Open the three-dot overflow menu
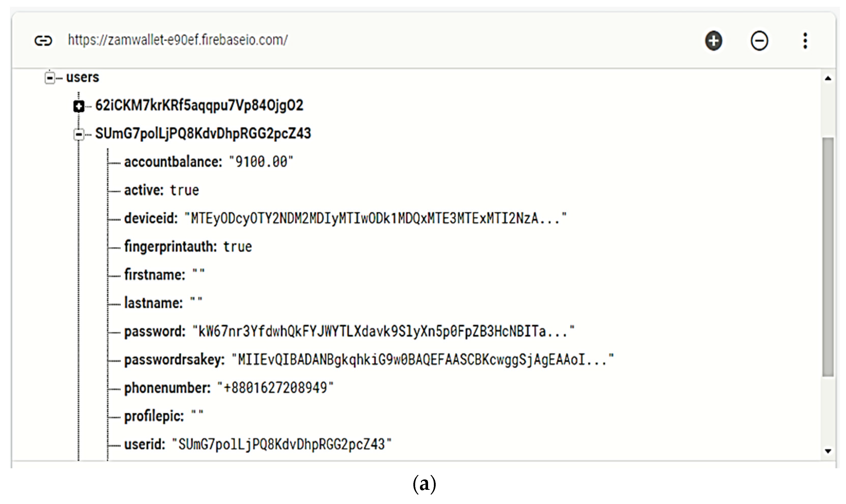 805,41
